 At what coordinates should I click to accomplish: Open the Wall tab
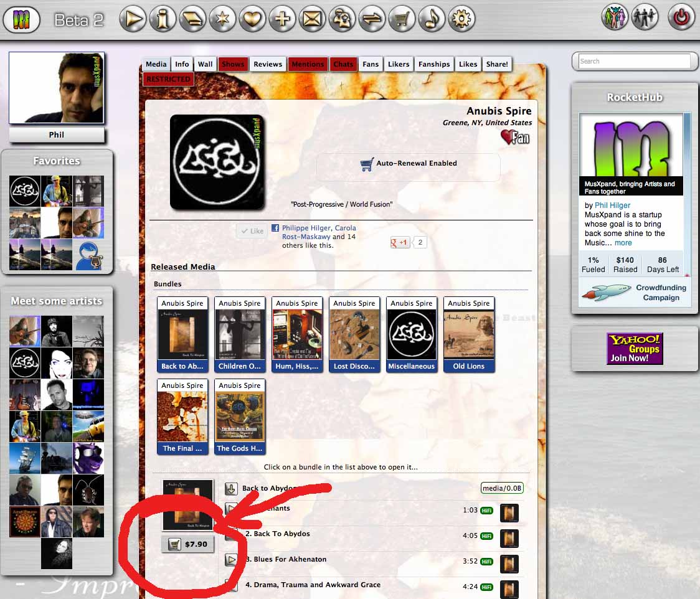click(206, 64)
